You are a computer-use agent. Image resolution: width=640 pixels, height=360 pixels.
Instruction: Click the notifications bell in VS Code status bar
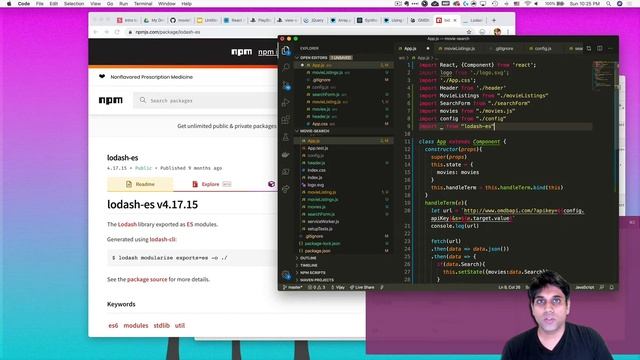pos(611,287)
